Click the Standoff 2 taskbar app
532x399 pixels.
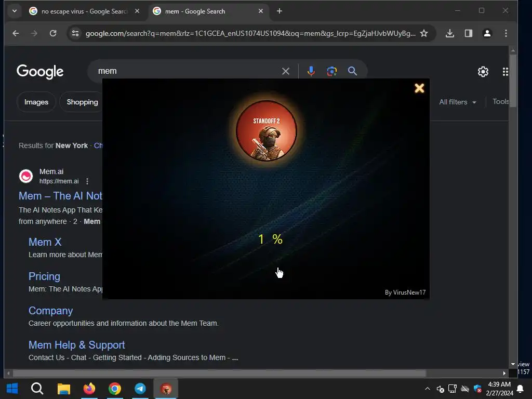click(166, 389)
